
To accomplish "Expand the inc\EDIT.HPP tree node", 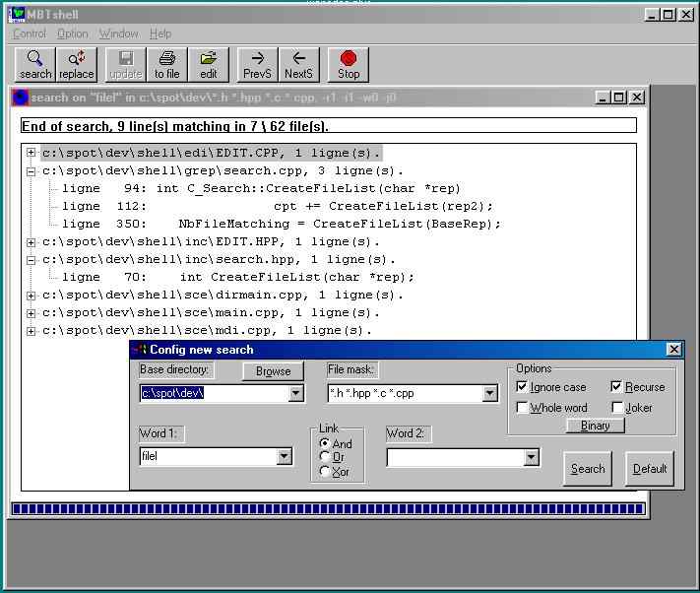I will point(31,242).
